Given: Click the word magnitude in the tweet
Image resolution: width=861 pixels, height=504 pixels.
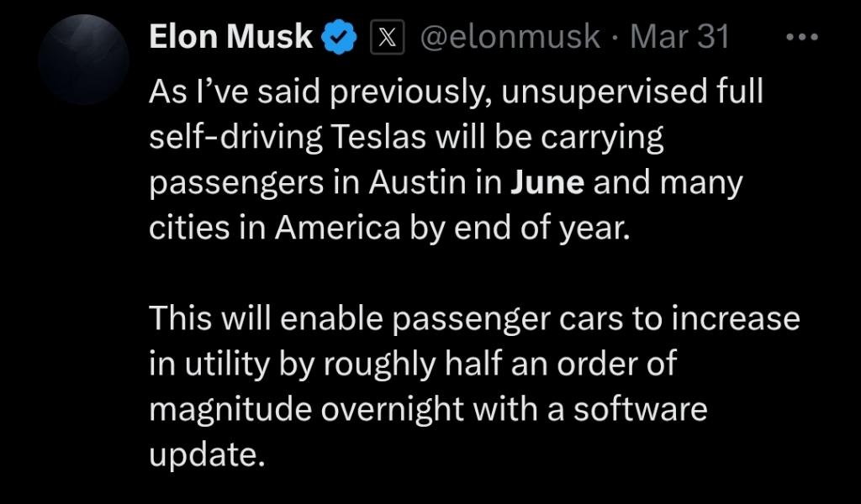Looking at the screenshot, I should click(x=230, y=411).
